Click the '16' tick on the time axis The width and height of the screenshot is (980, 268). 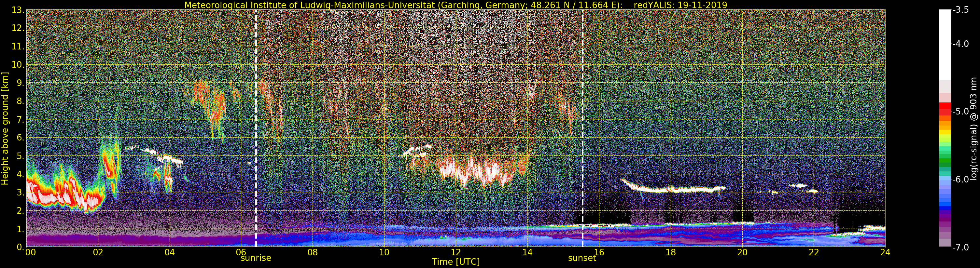tap(599, 252)
